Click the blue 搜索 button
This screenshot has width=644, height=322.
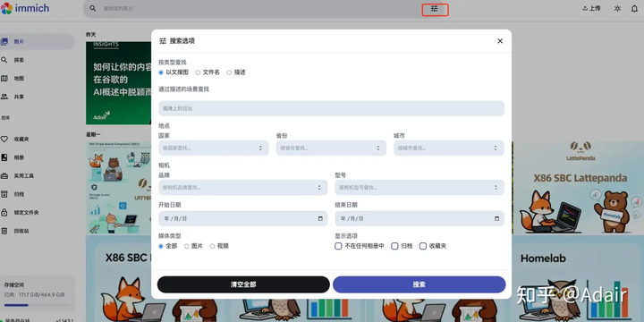[x=419, y=284]
